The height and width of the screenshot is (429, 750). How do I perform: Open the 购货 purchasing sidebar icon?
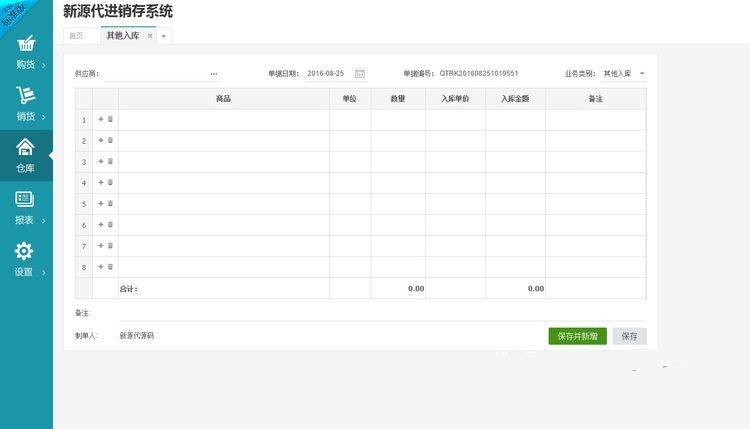coord(26,44)
